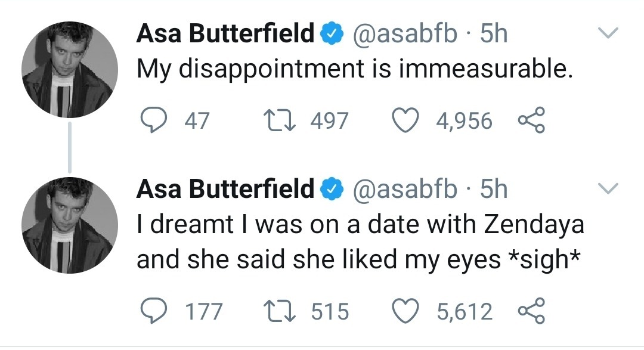
Task: Open @asabfb handle on first tweet
Action: coord(403,33)
